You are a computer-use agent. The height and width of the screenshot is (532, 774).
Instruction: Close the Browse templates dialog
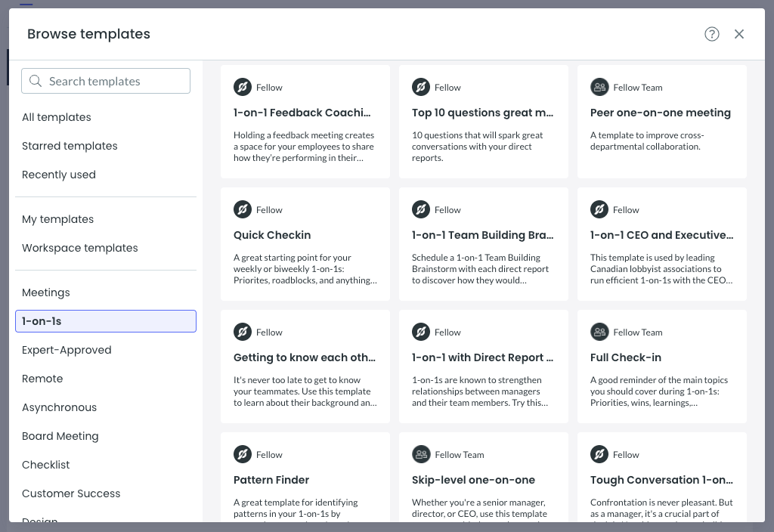(x=739, y=34)
